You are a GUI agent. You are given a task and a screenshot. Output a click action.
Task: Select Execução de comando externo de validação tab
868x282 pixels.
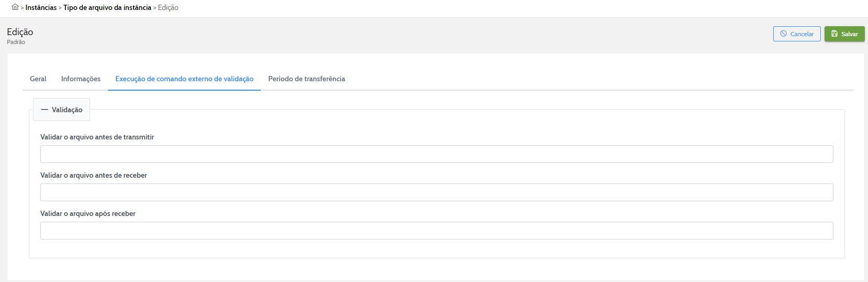tap(184, 79)
